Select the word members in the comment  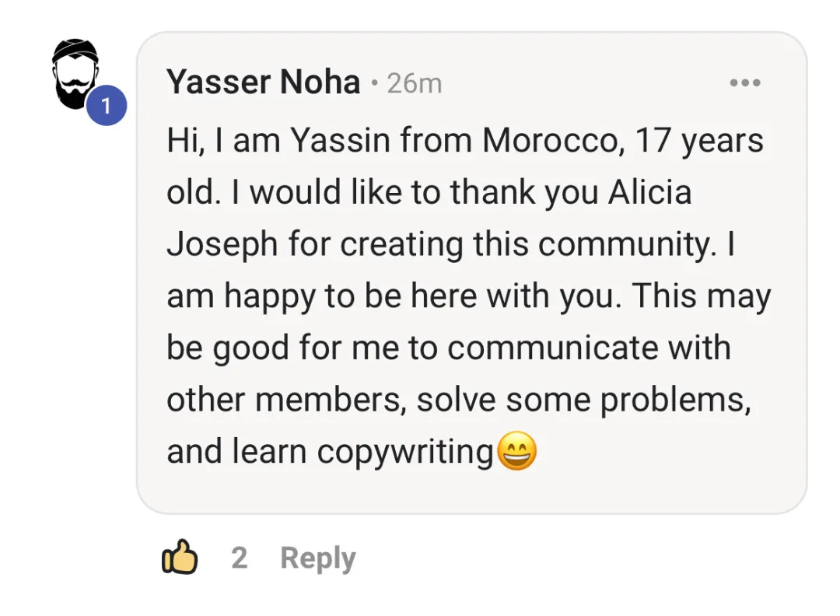point(331,401)
